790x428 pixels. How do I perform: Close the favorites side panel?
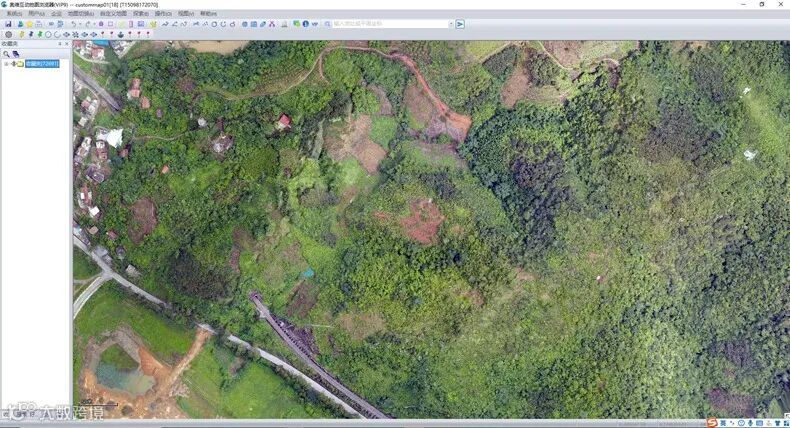pos(67,44)
